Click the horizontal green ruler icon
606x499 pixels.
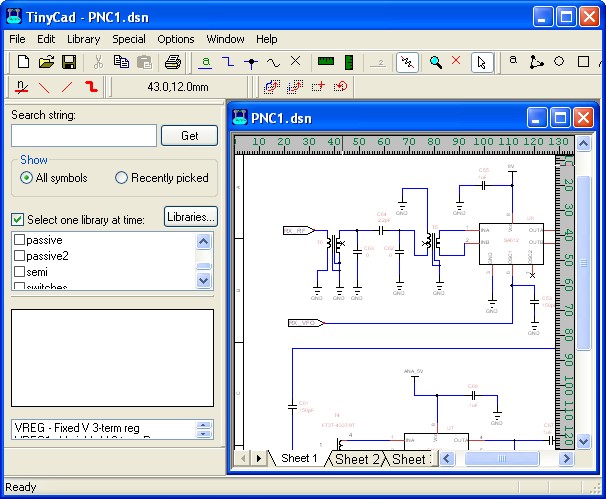(x=325, y=61)
